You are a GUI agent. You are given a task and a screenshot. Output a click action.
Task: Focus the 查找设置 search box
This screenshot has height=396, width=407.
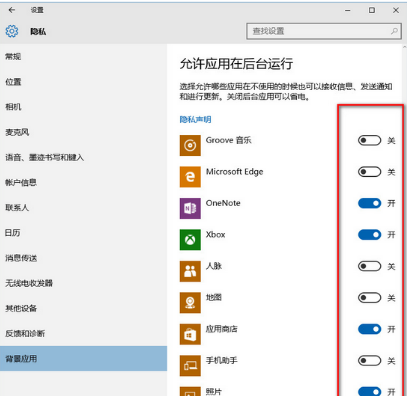(x=324, y=31)
